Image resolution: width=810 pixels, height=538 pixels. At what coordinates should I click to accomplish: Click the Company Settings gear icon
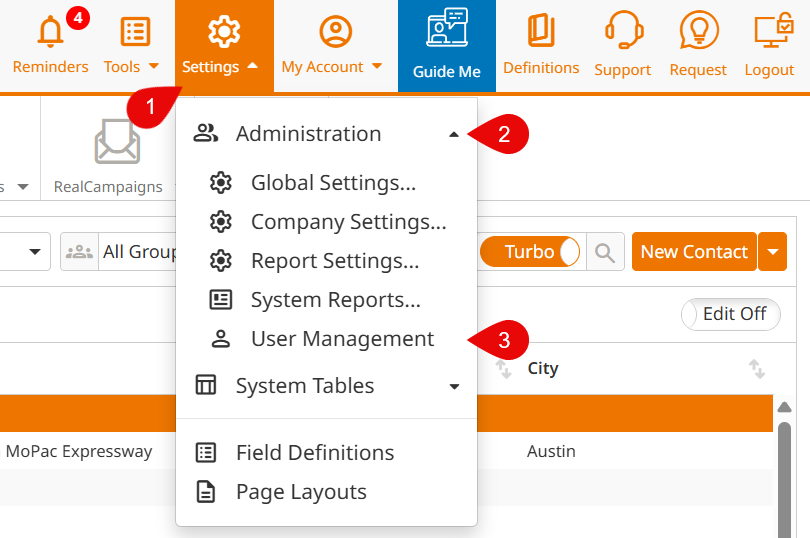tap(221, 222)
